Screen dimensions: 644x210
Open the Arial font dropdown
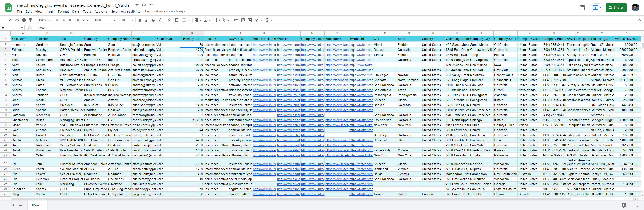click(105, 20)
